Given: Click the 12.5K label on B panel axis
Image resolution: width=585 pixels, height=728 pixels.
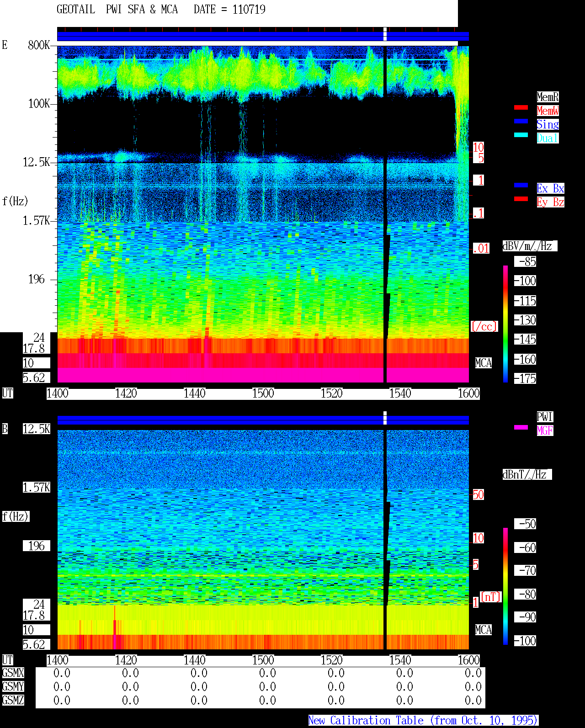Looking at the screenshot, I should click(37, 429).
